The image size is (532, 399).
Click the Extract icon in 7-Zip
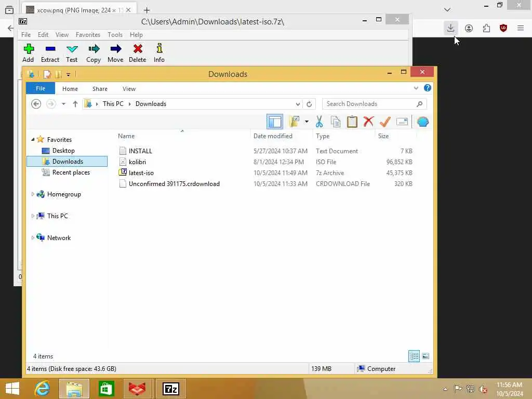[x=50, y=54]
